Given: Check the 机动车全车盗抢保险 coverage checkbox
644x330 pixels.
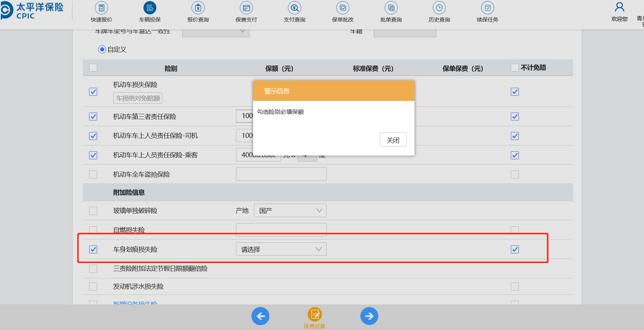Looking at the screenshot, I should [93, 175].
